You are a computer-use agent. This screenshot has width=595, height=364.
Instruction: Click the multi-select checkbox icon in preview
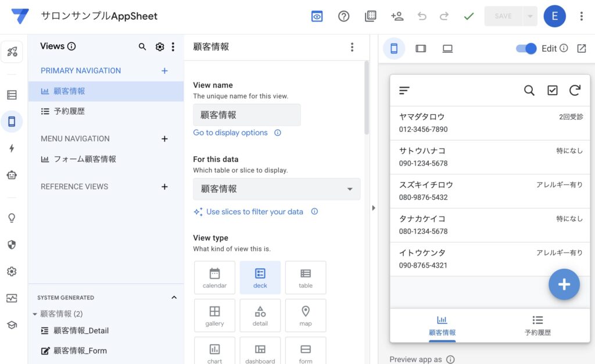tap(552, 90)
